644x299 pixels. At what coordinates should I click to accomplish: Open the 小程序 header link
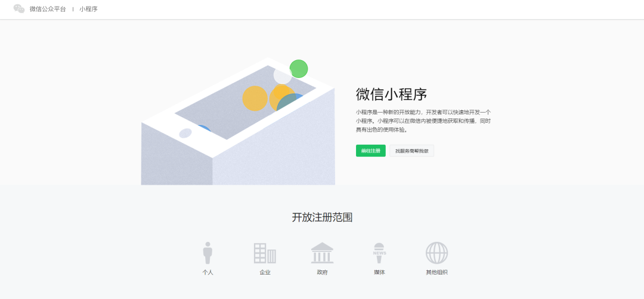[x=89, y=8]
